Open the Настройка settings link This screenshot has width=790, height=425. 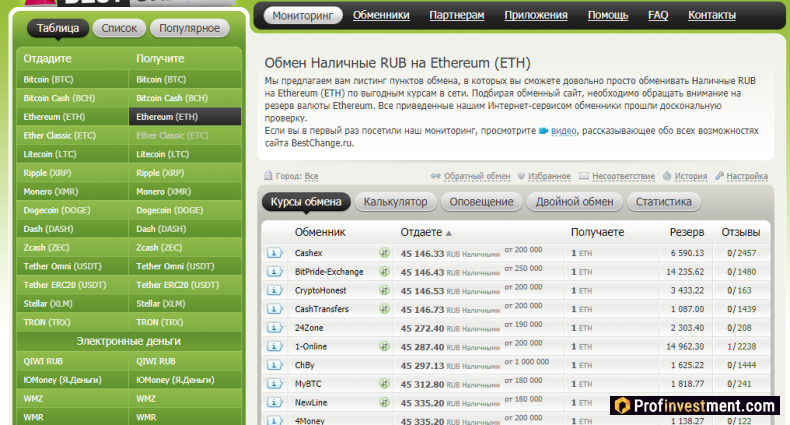[746, 176]
